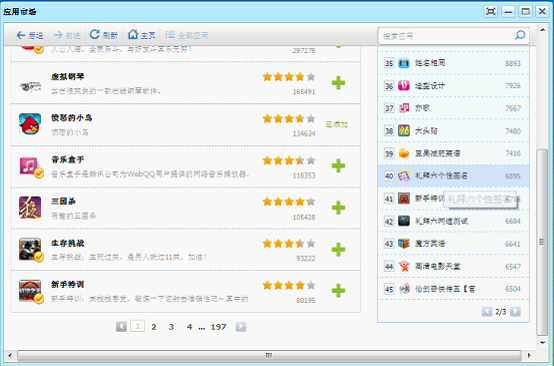Select page 1 in main pagination

point(137,326)
